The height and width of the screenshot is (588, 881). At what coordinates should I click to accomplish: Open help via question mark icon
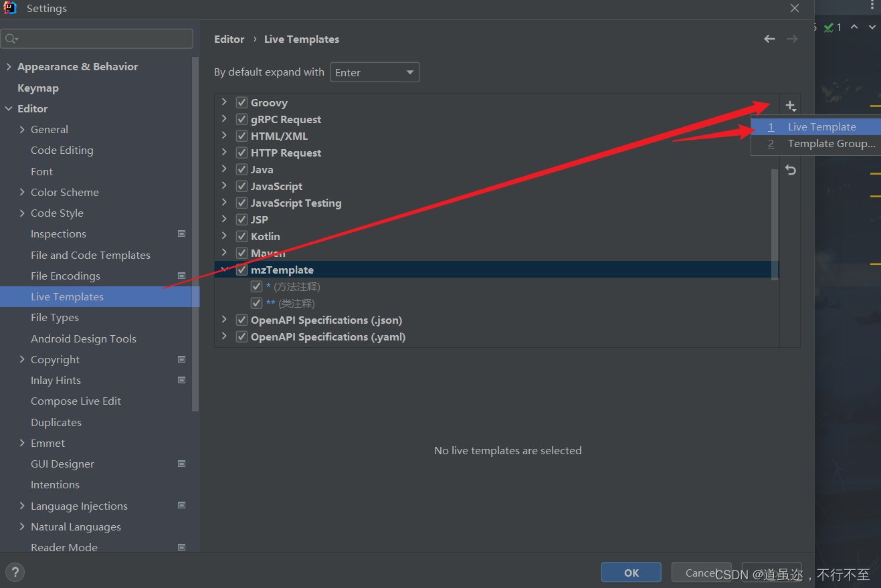[x=15, y=572]
